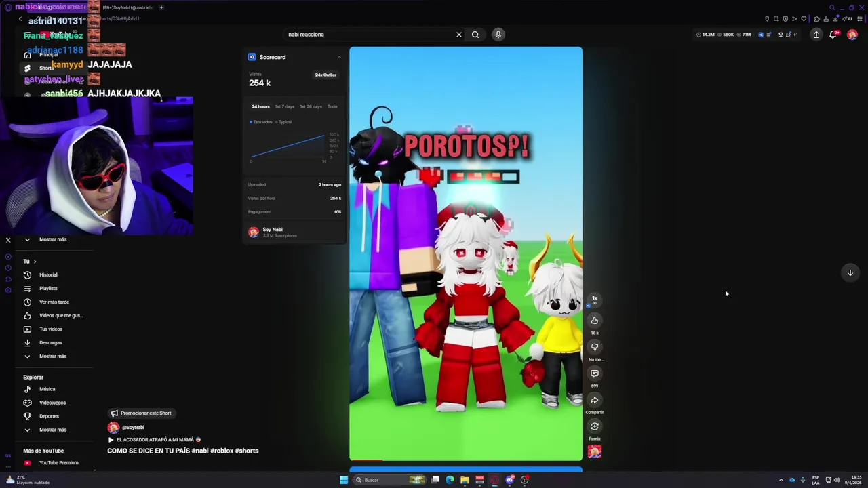This screenshot has width=868, height=488.
Task: Expand Mostrar más under Deportes
Action: pos(53,430)
